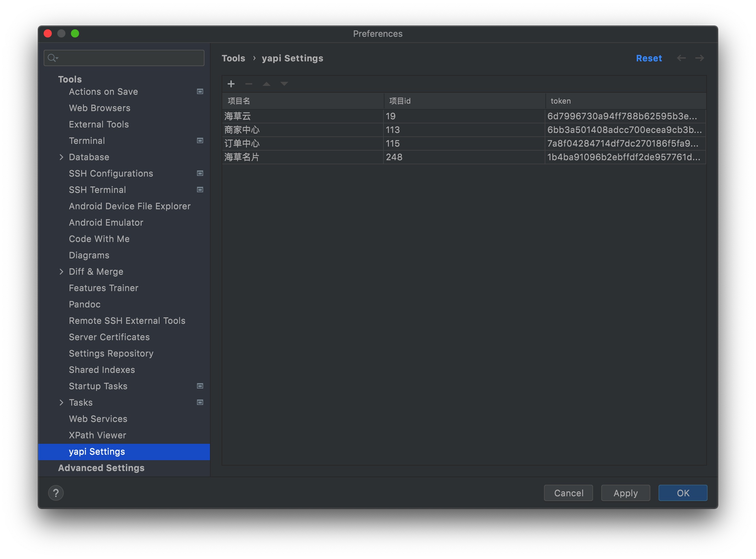Screen dimensions: 756x559
Task: Select External Tools in sidebar
Action: [99, 124]
